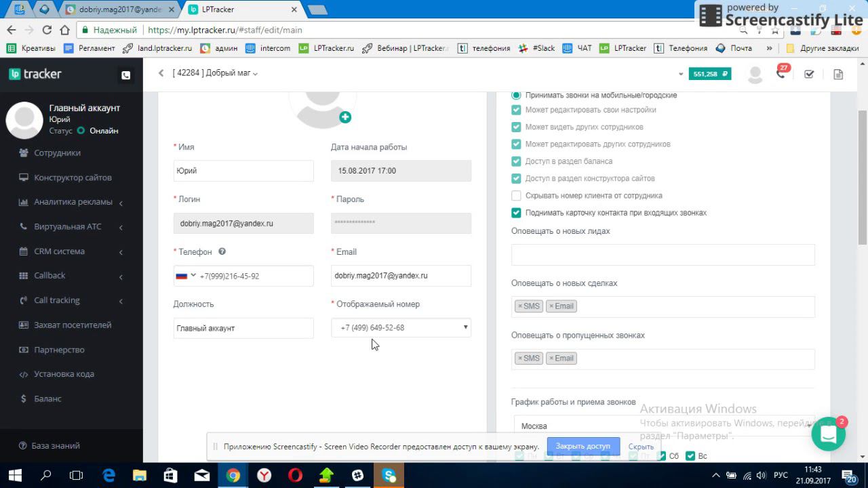Image resolution: width=868 pixels, height=488 pixels.
Task: Open Skype in the taskbar
Action: click(x=389, y=475)
